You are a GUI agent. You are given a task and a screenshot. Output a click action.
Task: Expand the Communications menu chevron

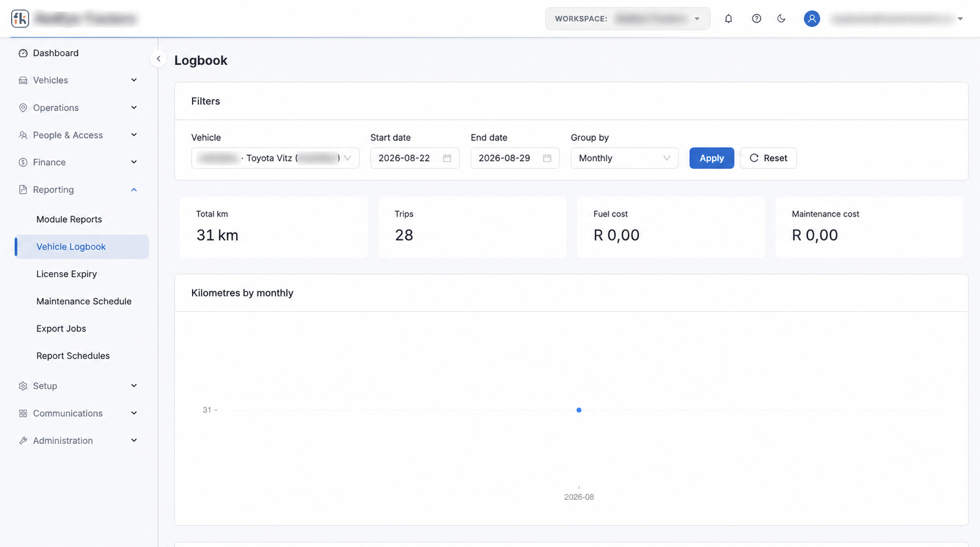coord(134,413)
